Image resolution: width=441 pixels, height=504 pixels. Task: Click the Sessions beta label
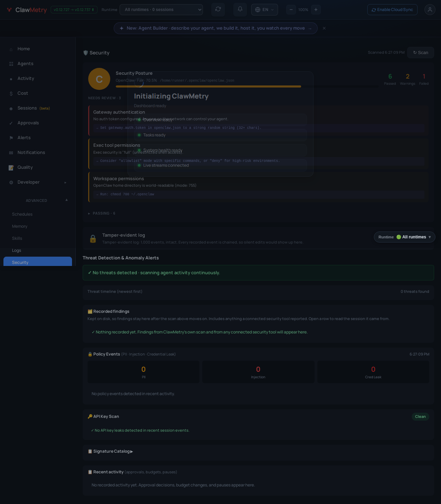coord(34,108)
